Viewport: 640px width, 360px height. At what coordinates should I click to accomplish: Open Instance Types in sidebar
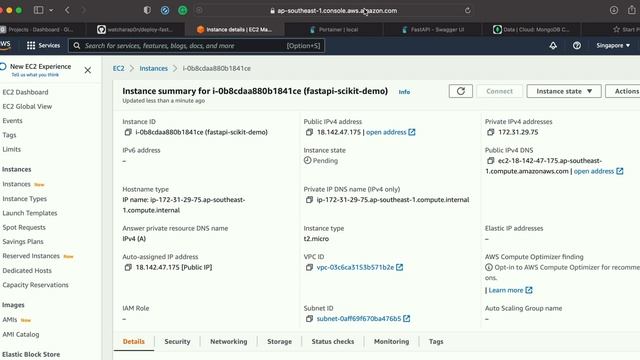coord(24,199)
